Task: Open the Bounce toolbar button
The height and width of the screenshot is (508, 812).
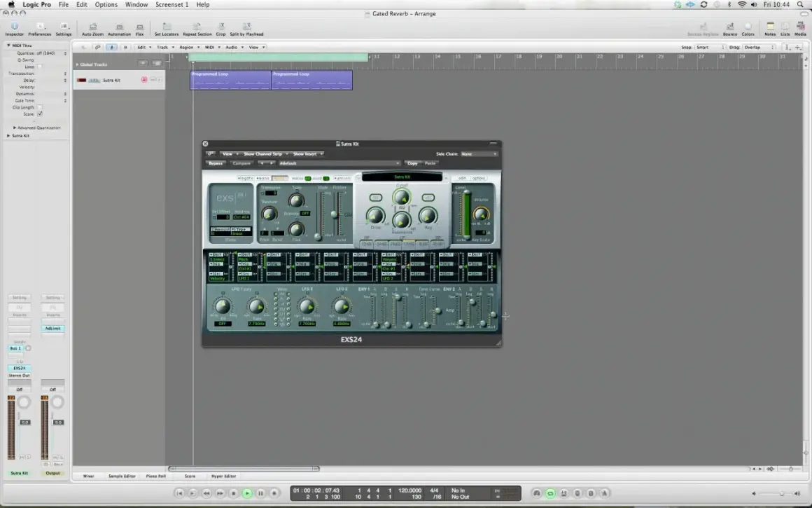Action: pyautogui.click(x=729, y=29)
